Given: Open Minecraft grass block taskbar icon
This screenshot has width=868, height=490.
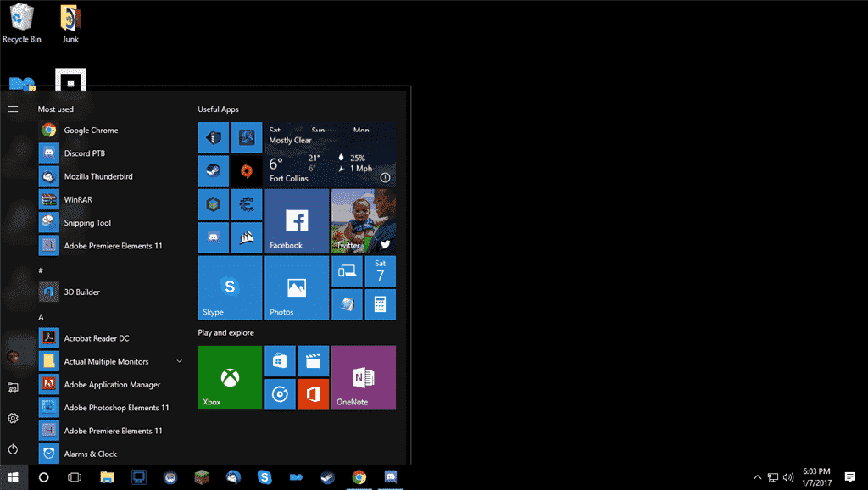Looking at the screenshot, I should coord(202,477).
